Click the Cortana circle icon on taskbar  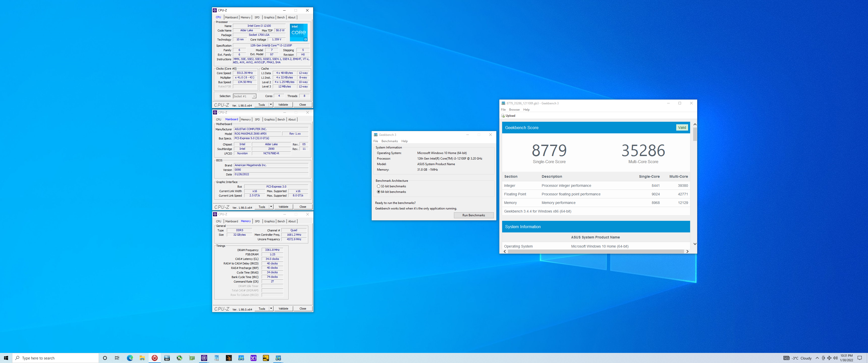[105, 358]
